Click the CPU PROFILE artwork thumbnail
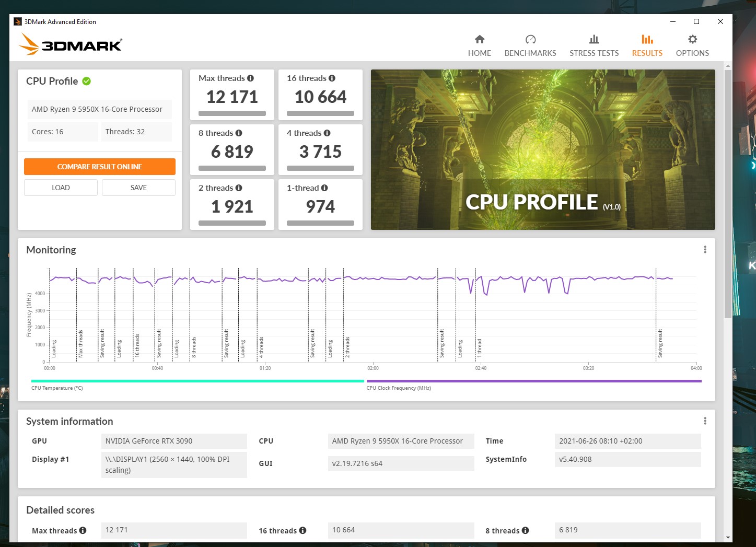 (x=543, y=149)
